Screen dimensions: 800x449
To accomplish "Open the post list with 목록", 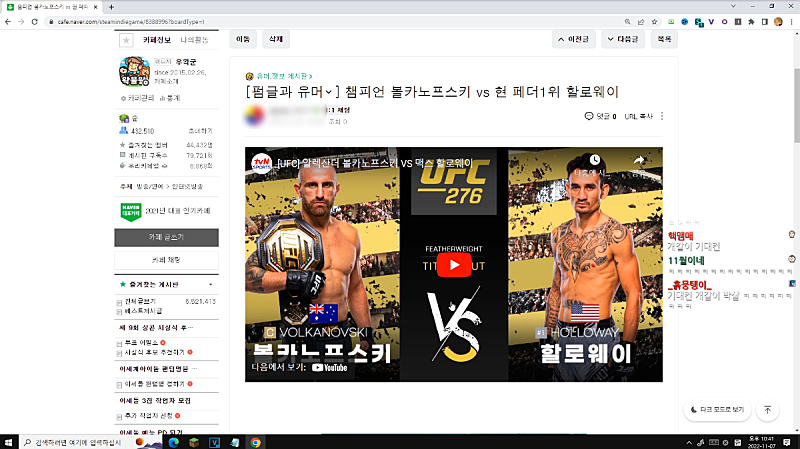I will click(x=664, y=39).
